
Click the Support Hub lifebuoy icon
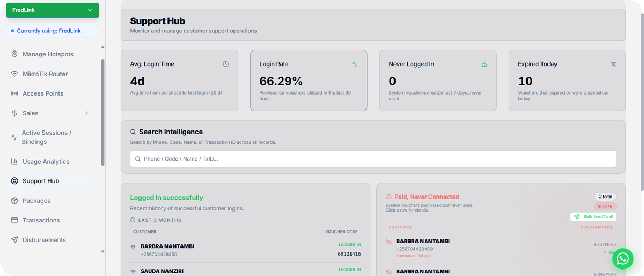tap(14, 181)
